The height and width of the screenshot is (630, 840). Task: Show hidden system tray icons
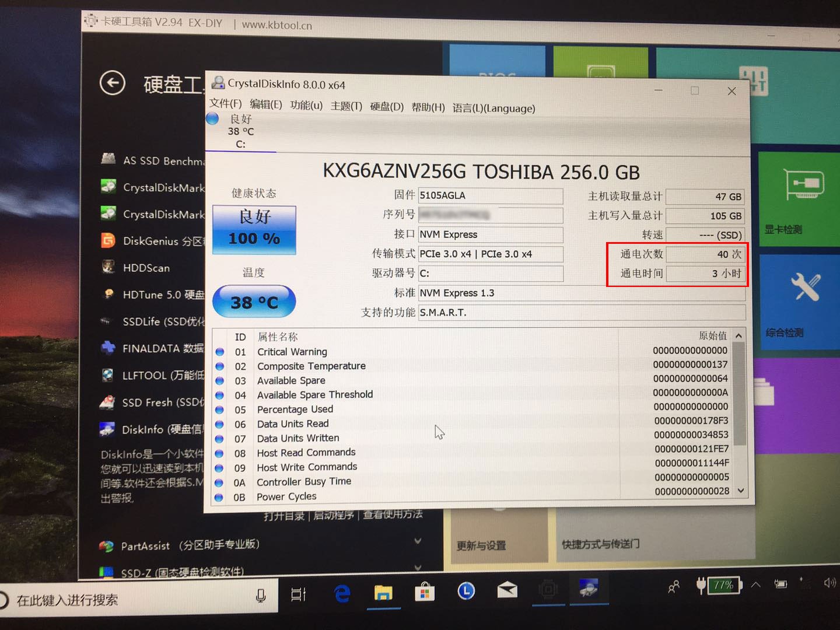click(x=756, y=584)
